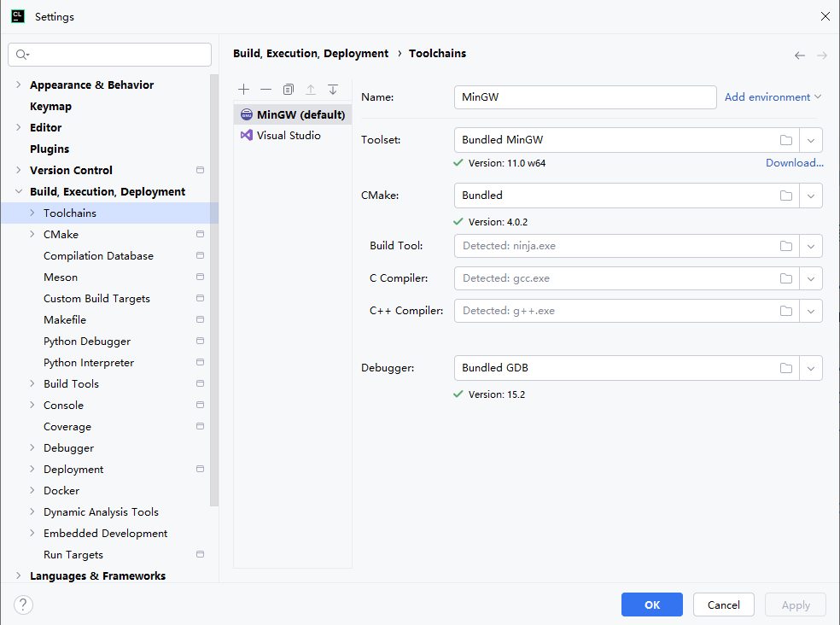Expand Appearance & Behavior section
The height and width of the screenshot is (625, 840).
(x=18, y=85)
